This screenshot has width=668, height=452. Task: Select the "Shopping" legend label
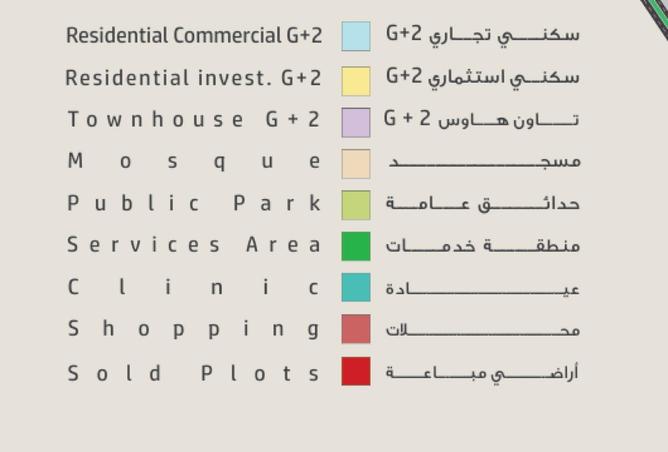[194, 330]
